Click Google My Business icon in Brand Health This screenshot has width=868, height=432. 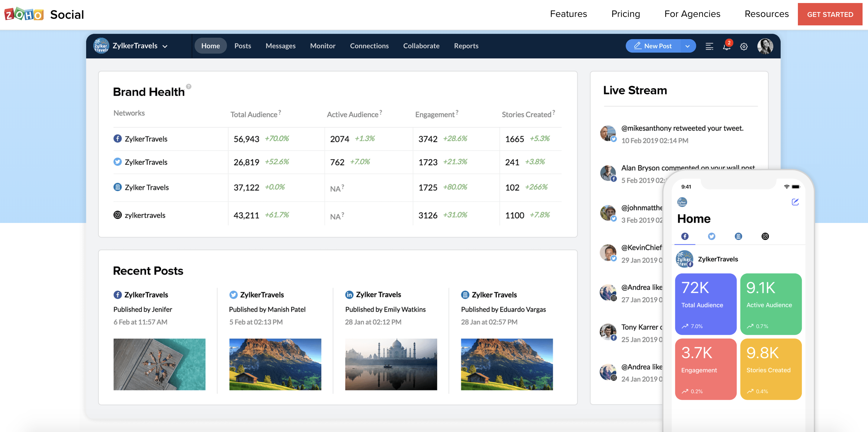[x=117, y=187]
